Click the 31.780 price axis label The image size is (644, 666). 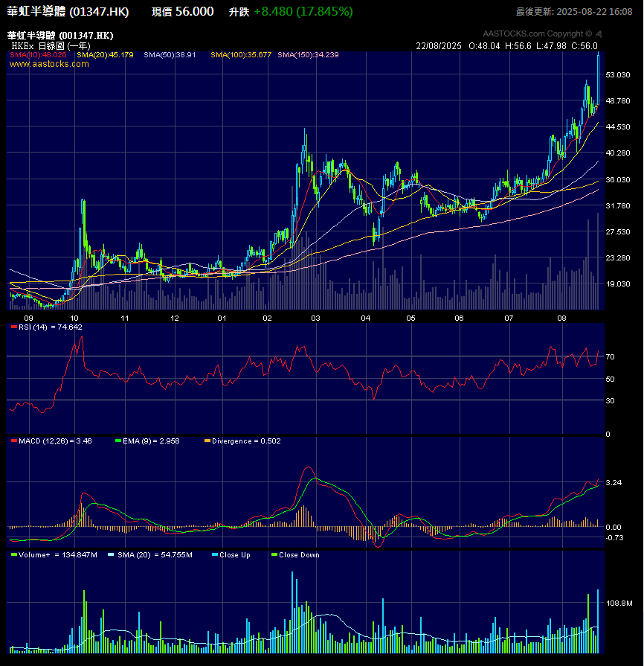[x=618, y=205]
